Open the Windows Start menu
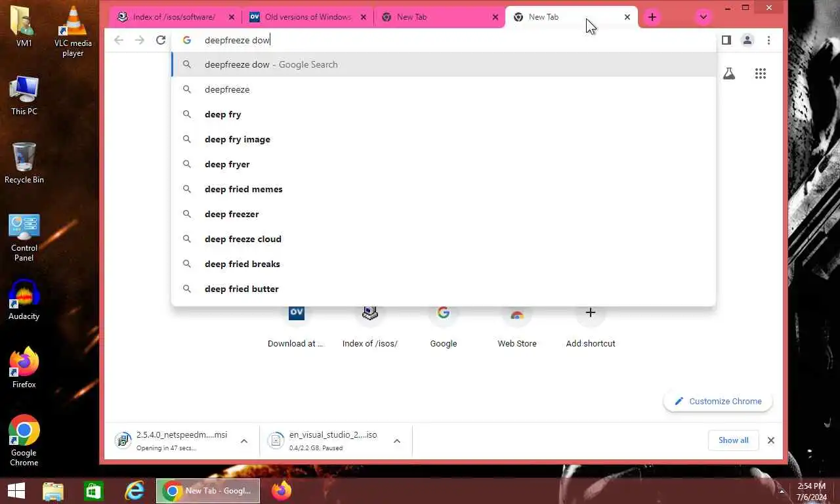840x504 pixels. pos(16,490)
